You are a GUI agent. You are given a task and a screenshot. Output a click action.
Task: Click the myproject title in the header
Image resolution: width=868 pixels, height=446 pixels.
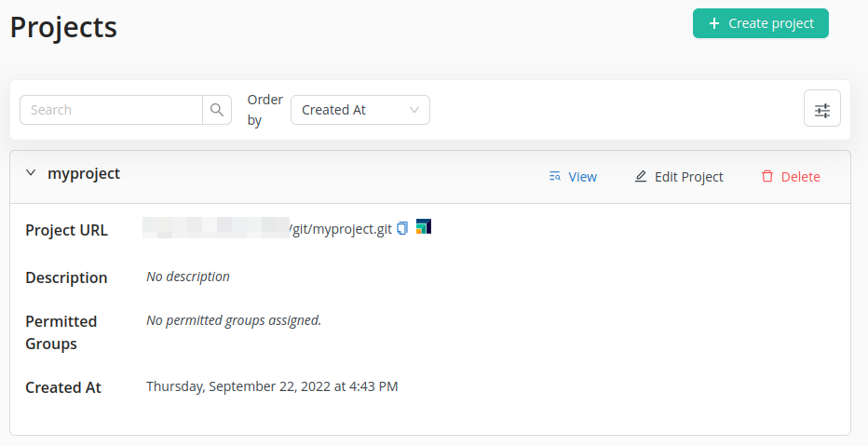84,173
